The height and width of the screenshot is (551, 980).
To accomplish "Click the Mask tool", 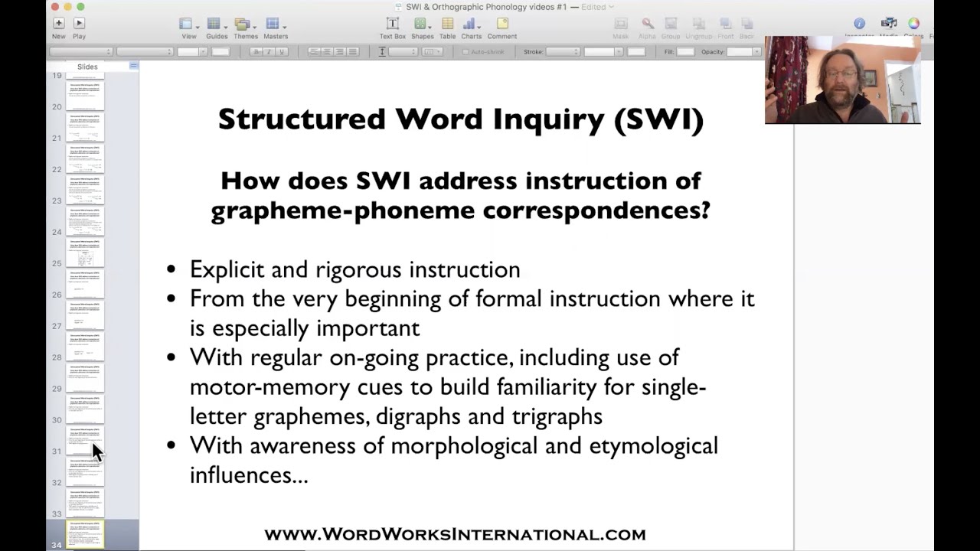I will pyautogui.click(x=621, y=28).
